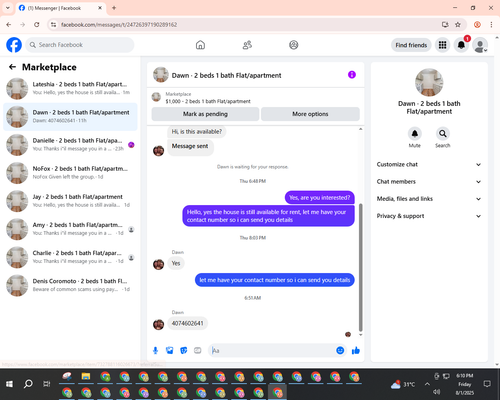
Task: Click More options button
Action: point(310,114)
